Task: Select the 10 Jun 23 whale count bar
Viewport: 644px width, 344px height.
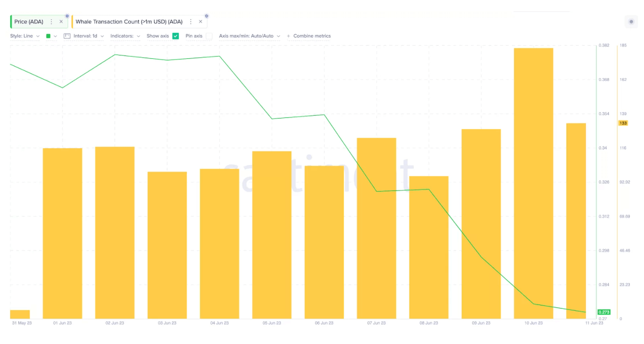Action: pos(533,183)
